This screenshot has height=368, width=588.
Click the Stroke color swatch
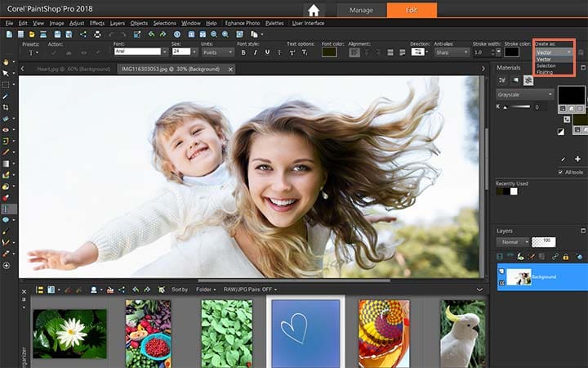(511, 52)
